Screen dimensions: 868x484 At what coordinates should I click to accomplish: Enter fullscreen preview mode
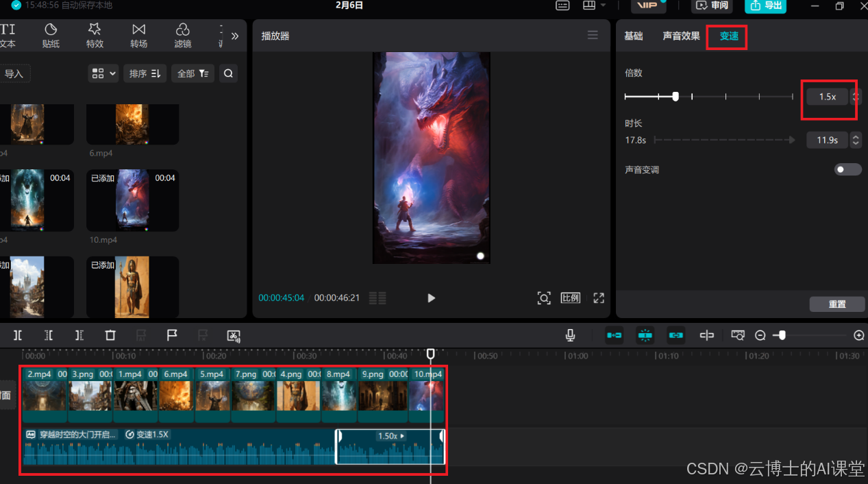pos(599,298)
